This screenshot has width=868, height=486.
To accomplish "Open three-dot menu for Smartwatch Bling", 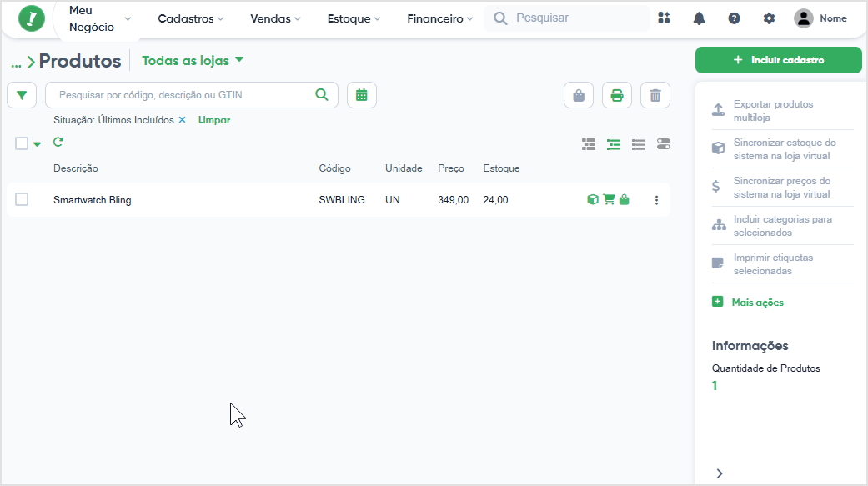I will click(x=656, y=200).
